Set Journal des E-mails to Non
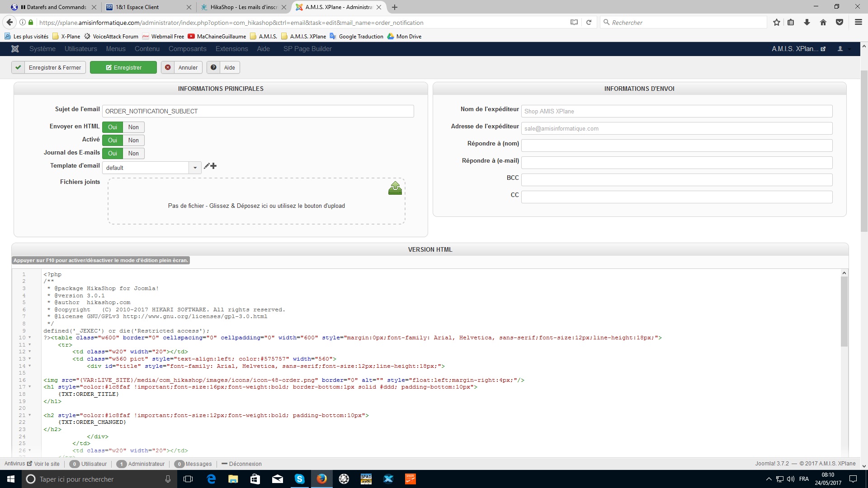Image resolution: width=868 pixels, height=488 pixels. coord(133,154)
